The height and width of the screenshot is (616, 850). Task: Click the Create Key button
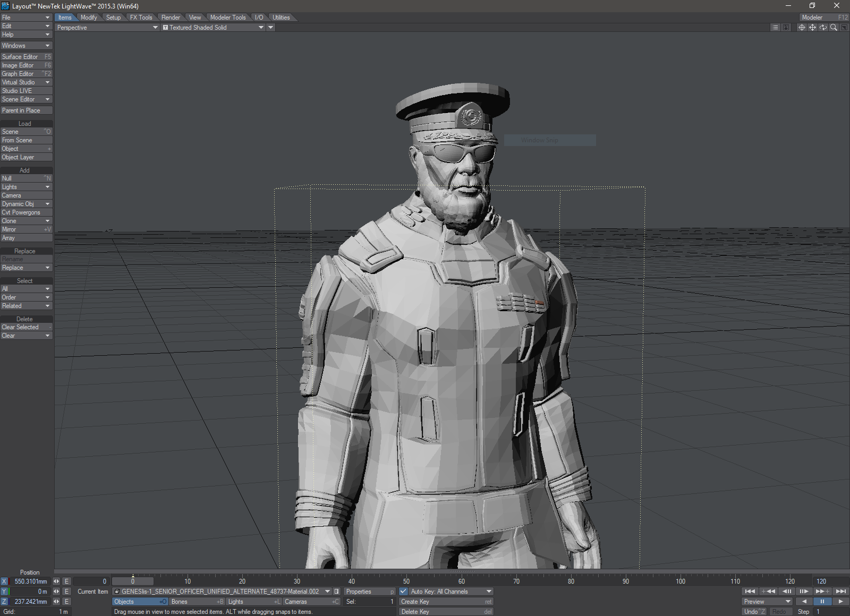(x=446, y=602)
